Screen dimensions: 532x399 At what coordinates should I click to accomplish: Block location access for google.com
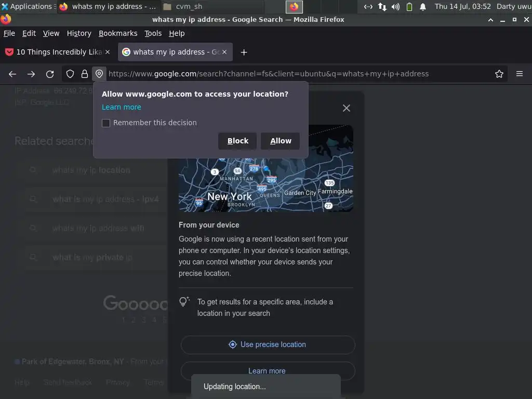coord(237,141)
